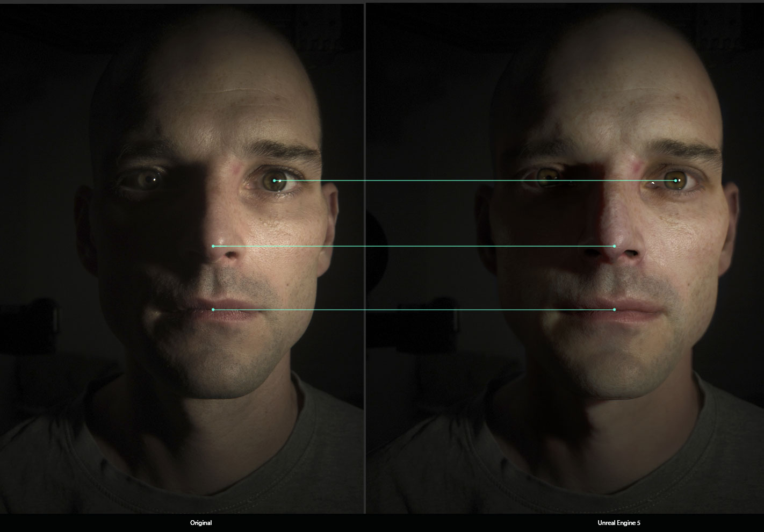Click the "Original" caption label
This screenshot has width=764, height=532.
coord(201,523)
